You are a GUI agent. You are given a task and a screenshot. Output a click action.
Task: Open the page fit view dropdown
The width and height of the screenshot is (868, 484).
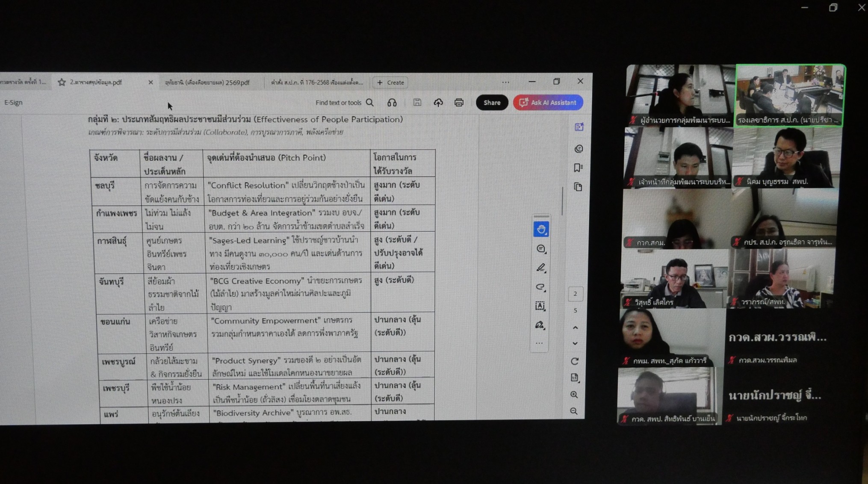click(574, 378)
